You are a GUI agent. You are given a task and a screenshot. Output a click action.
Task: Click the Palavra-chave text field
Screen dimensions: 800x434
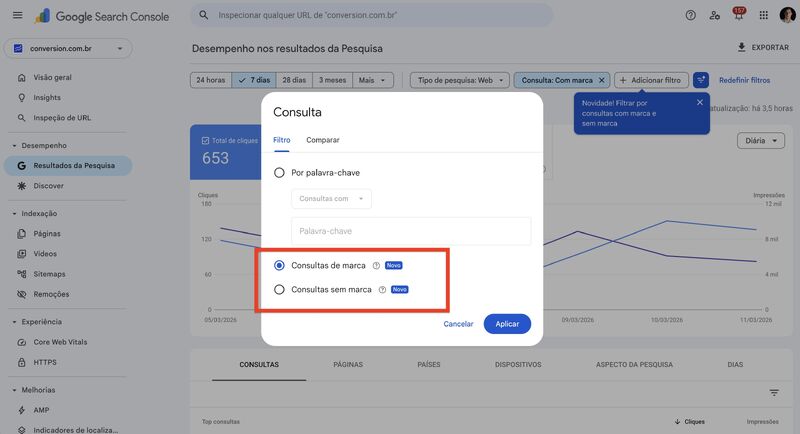pos(411,231)
